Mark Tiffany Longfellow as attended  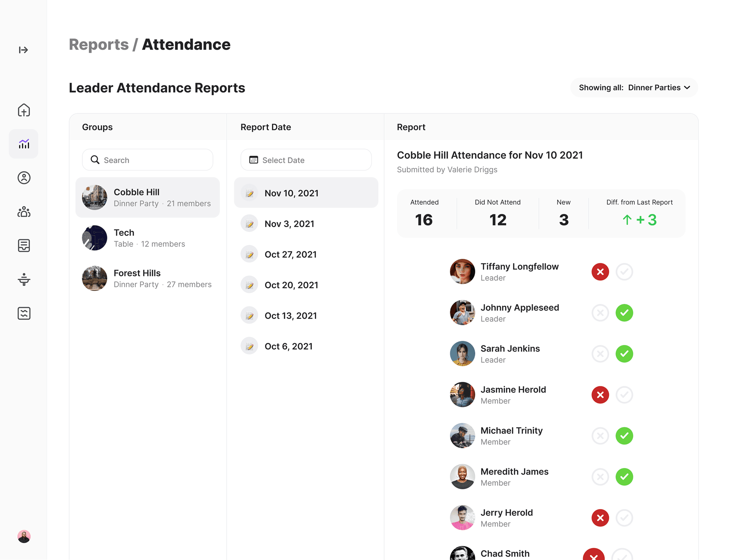click(624, 272)
